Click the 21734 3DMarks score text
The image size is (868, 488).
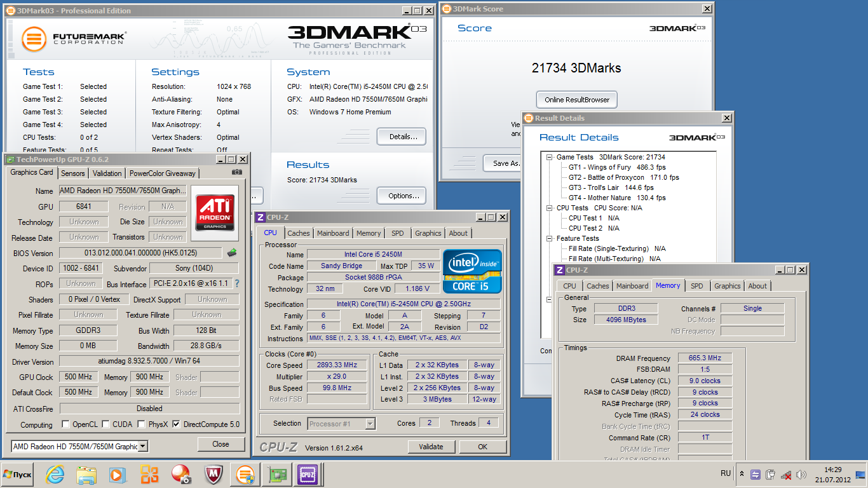576,68
